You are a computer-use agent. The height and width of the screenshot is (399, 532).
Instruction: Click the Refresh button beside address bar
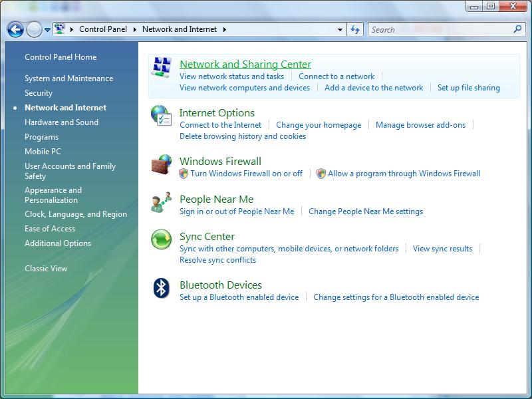tap(355, 29)
